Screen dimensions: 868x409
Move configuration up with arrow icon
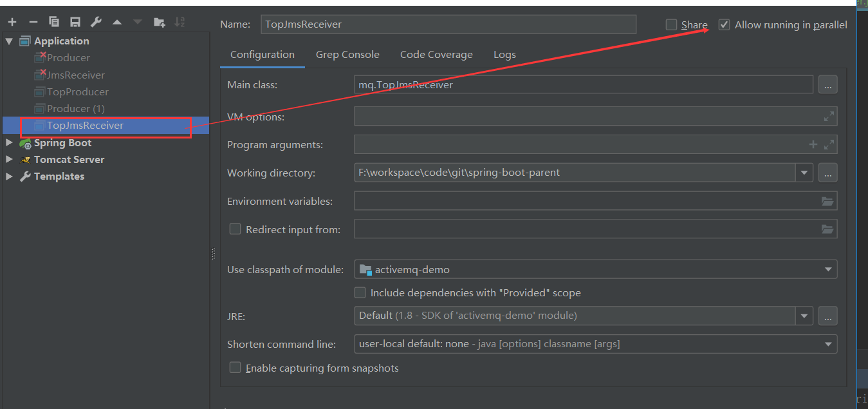coord(116,22)
